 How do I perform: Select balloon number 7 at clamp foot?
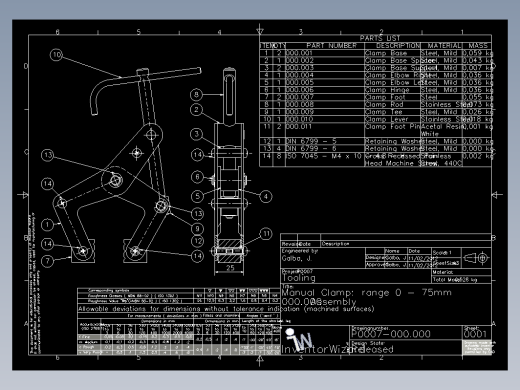pyautogui.click(x=48, y=261)
